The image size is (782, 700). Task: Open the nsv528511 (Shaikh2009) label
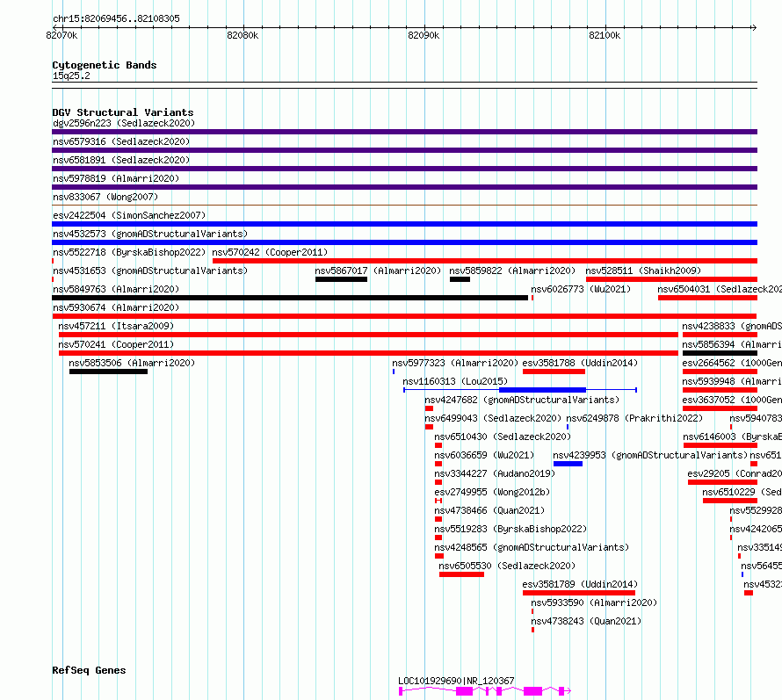point(643,271)
